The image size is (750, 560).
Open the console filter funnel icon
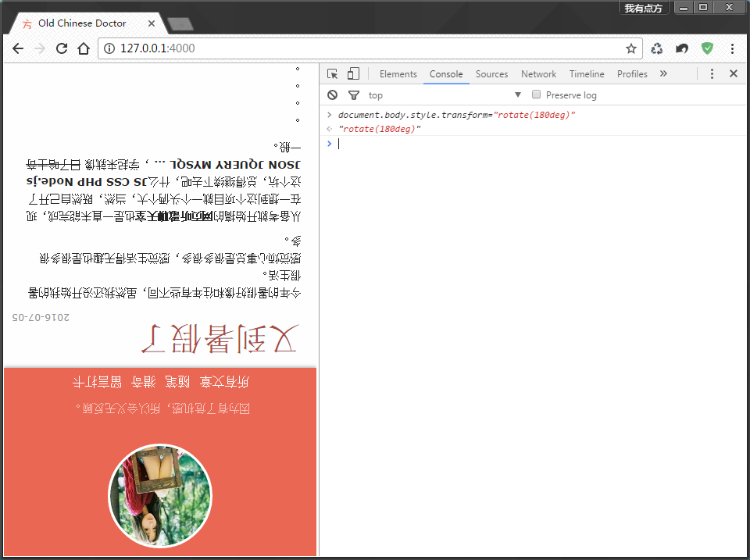(354, 95)
